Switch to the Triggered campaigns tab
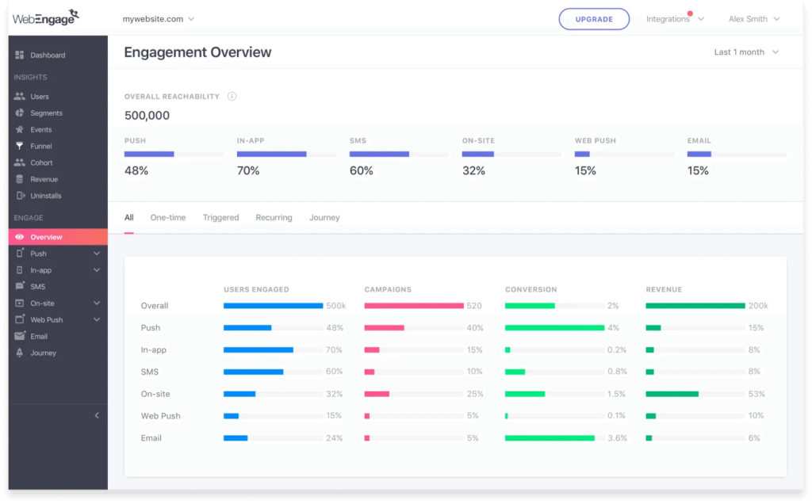The height and width of the screenshot is (504, 812). [x=221, y=217]
